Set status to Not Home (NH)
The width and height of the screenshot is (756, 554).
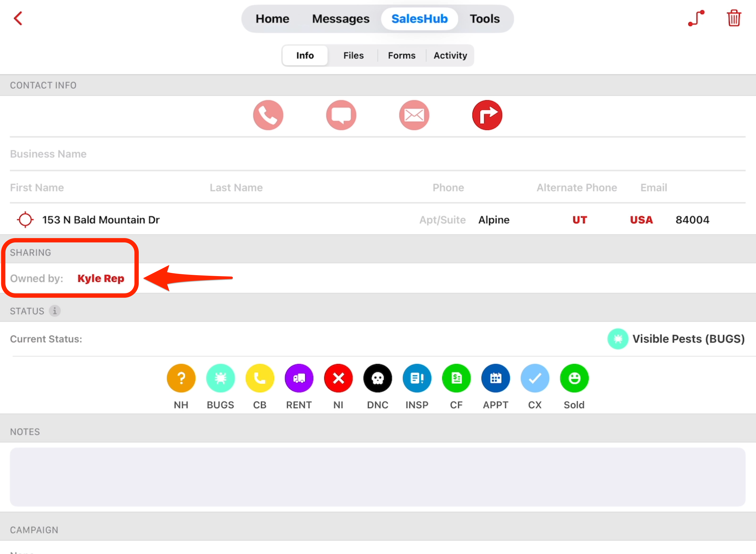181,378
